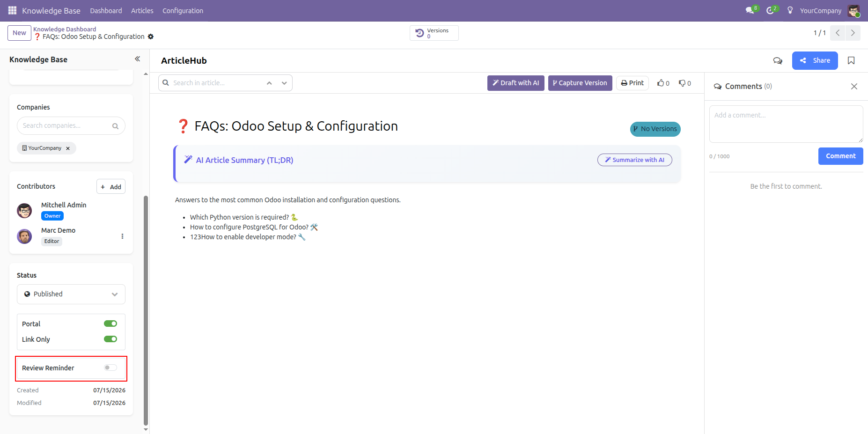The height and width of the screenshot is (434, 868).
Task: Click the article title heading text
Action: point(296,126)
